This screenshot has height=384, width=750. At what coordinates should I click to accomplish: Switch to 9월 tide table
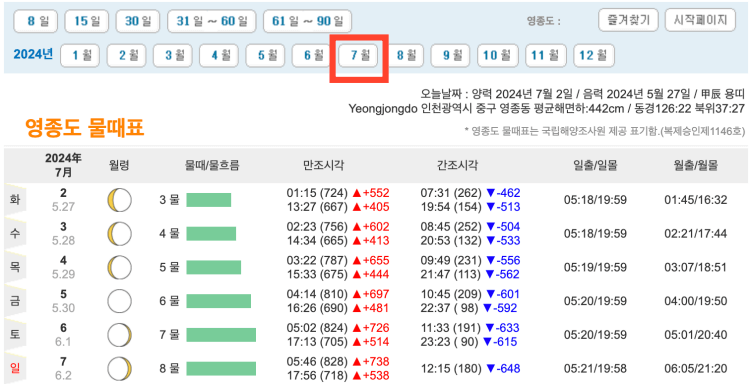pos(451,55)
